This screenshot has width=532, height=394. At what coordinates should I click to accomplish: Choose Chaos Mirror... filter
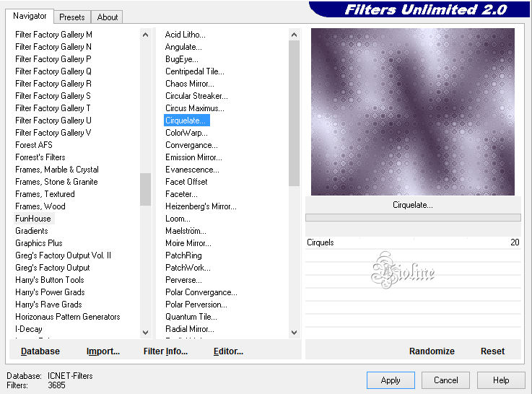point(190,84)
